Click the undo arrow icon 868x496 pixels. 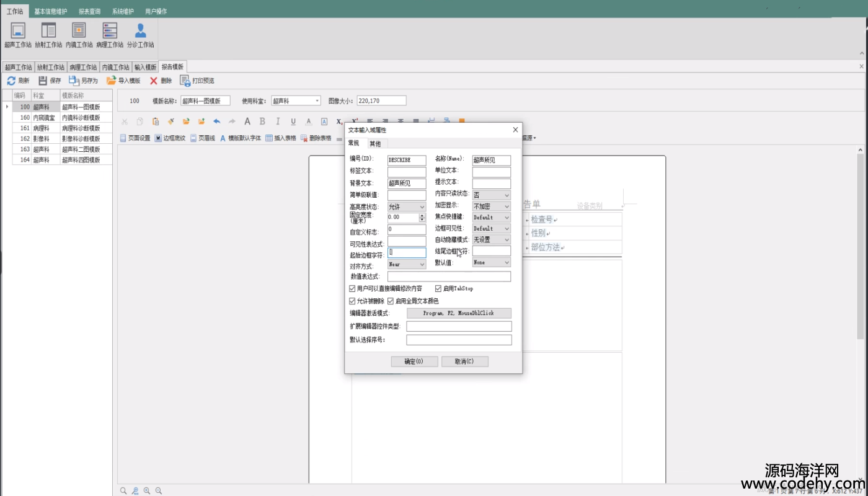click(216, 122)
